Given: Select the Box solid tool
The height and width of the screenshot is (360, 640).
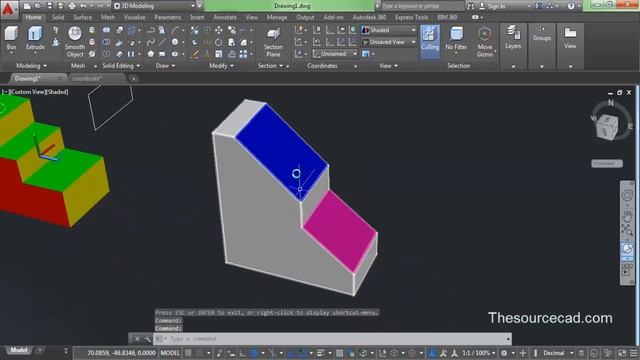Looking at the screenshot, I should [x=11, y=38].
